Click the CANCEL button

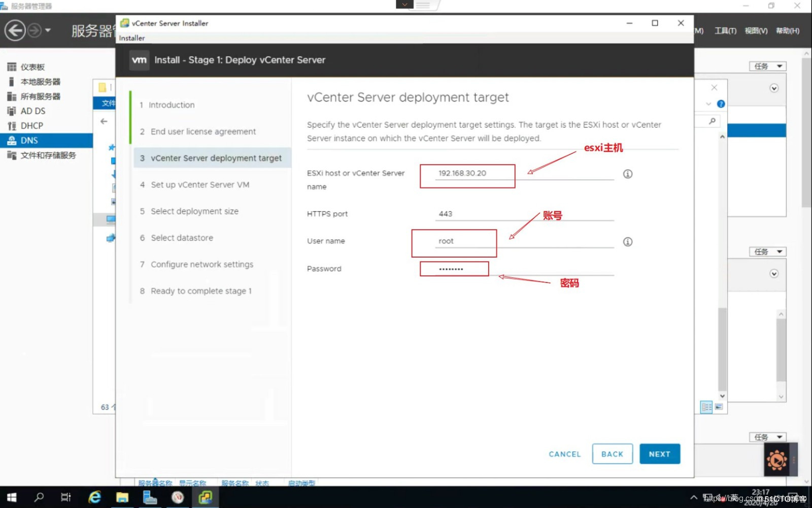pos(564,454)
